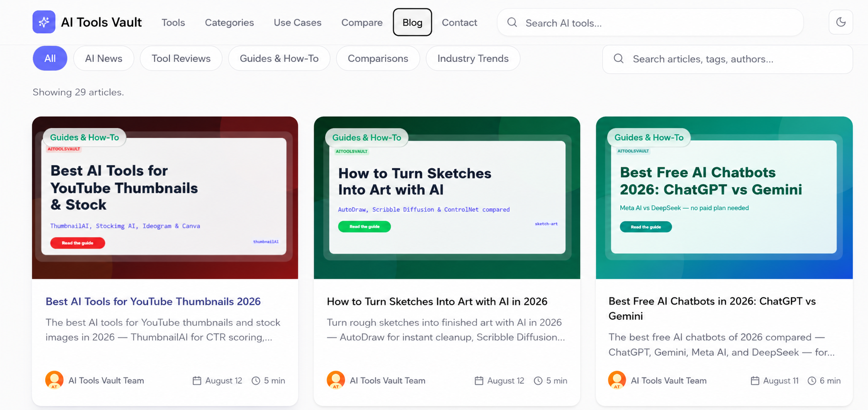Image resolution: width=868 pixels, height=410 pixels.
Task: Open the Best AI Tools for YouTube Thumbnails 2026 article
Action: [153, 302]
